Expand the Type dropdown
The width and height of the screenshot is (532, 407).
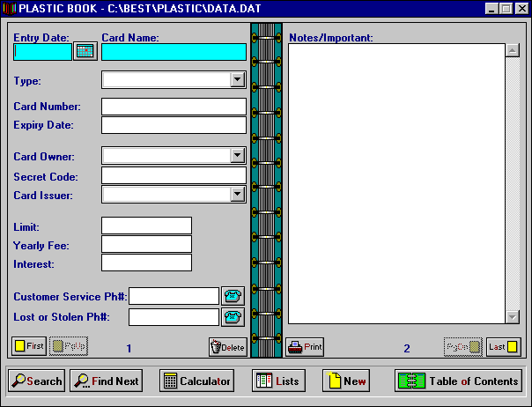coord(237,80)
